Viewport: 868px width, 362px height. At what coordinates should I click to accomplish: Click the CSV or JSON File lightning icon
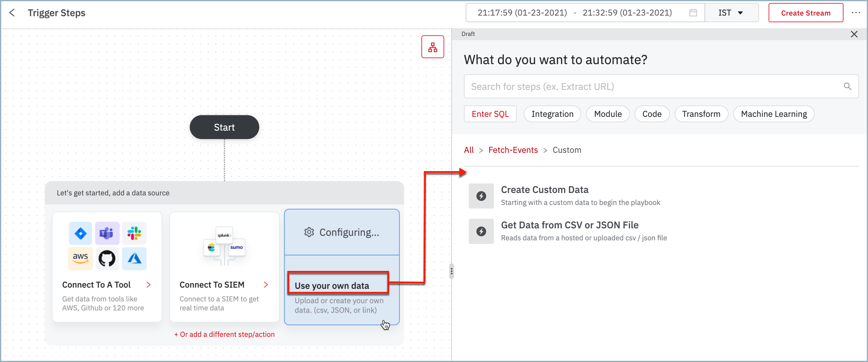point(481,231)
